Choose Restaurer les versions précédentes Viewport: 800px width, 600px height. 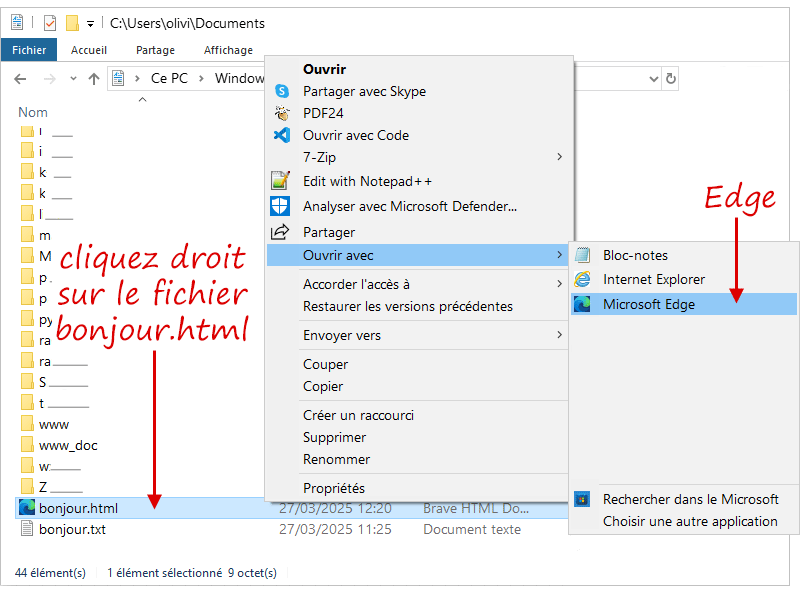click(408, 306)
